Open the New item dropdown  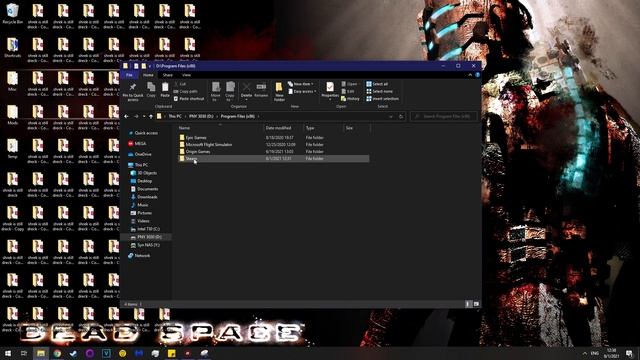[x=300, y=84]
